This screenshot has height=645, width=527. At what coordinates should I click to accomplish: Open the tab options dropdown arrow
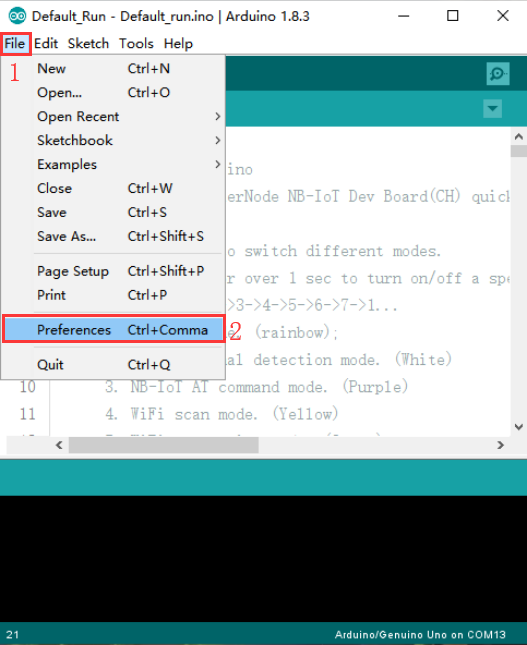coord(492,109)
